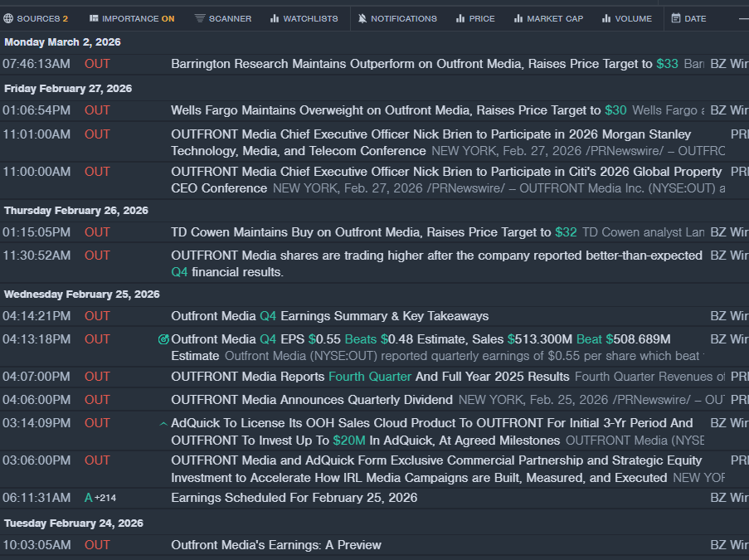Click the Friday February 27, 2026 date header
This screenshot has height=560, width=749.
pos(68,89)
